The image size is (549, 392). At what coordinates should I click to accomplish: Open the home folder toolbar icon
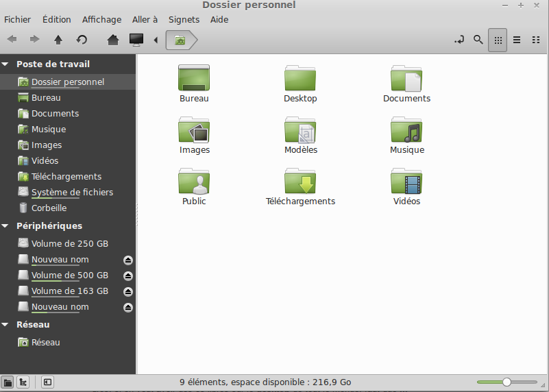[112, 40]
